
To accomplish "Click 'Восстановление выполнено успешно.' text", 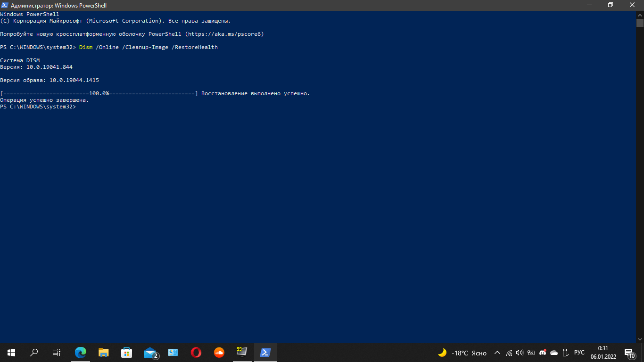I will click(x=256, y=93).
